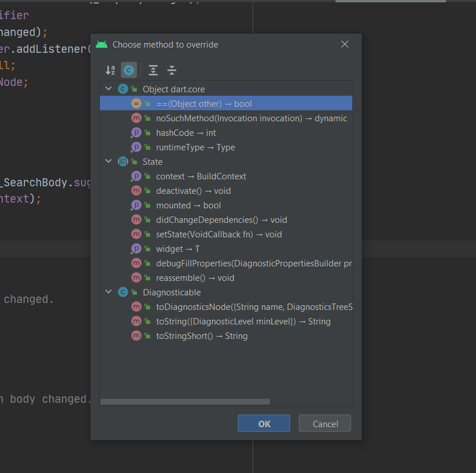Screen dimensions: 476x473
Task: Toggle the Diagnosticable class icon
Action: 122,292
